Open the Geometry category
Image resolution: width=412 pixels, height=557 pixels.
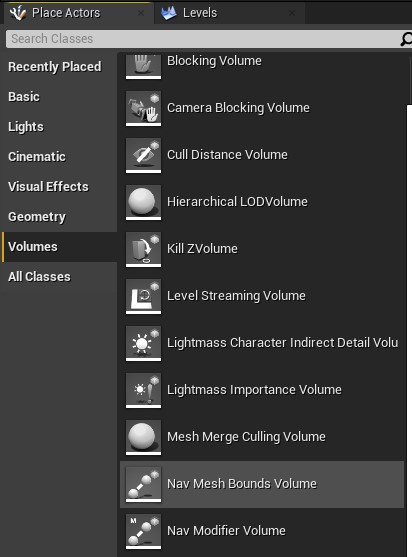point(37,217)
